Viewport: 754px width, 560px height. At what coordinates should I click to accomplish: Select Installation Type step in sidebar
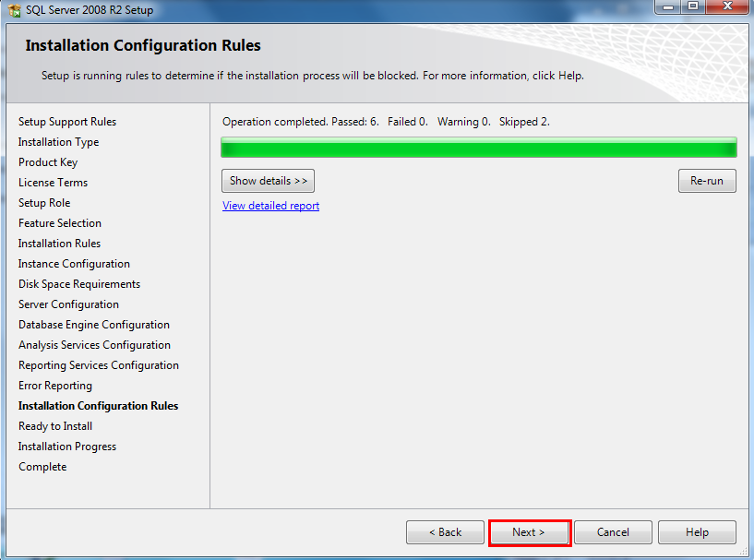click(59, 142)
